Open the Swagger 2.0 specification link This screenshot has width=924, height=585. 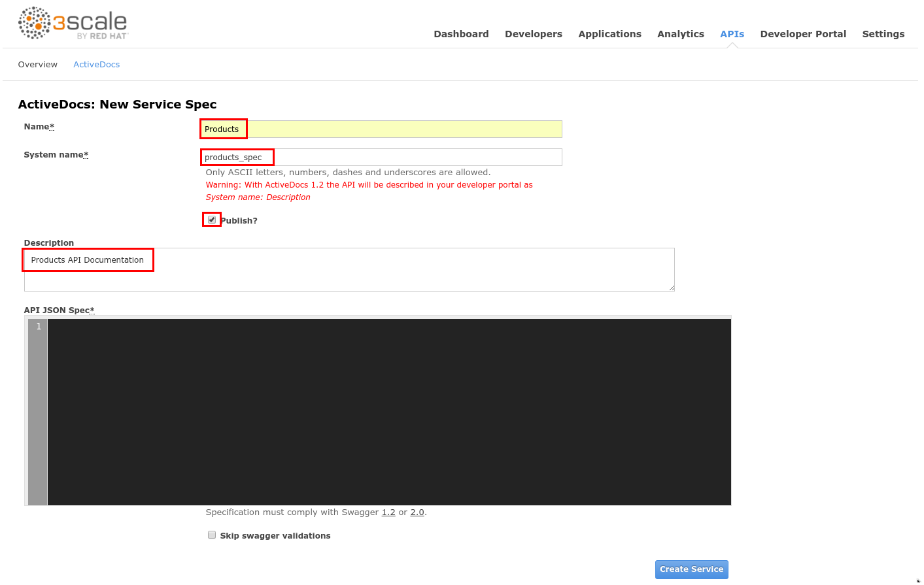tap(417, 512)
